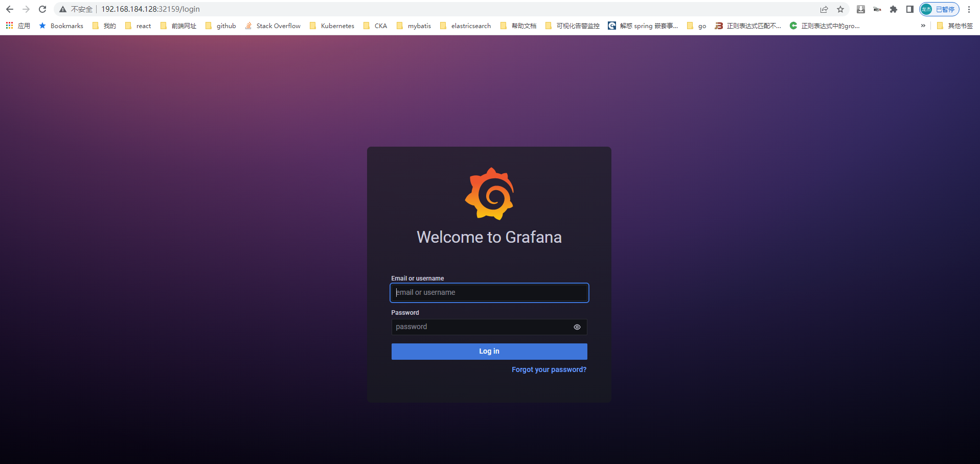Click the Welcome to Grafana heading
Screen dimensions: 980x464
(489, 237)
